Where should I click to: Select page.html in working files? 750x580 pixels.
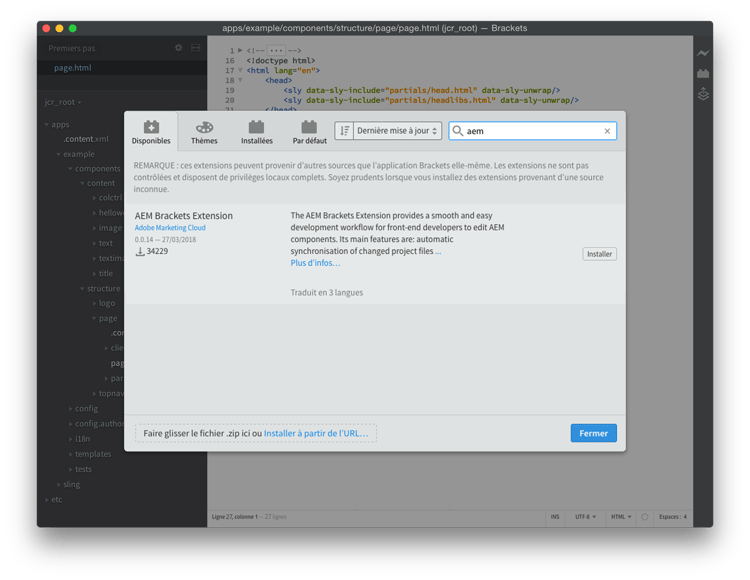[73, 68]
